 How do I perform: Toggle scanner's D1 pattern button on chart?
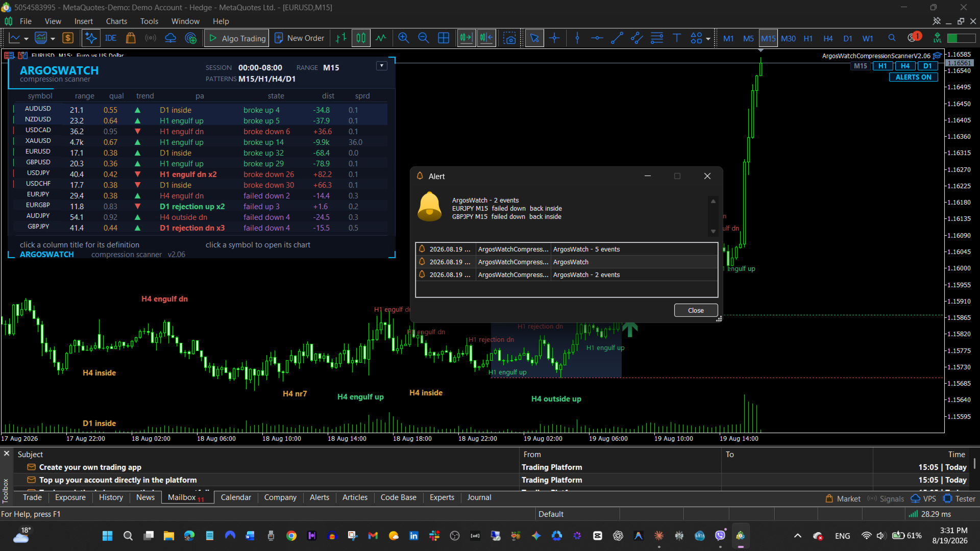coord(927,66)
